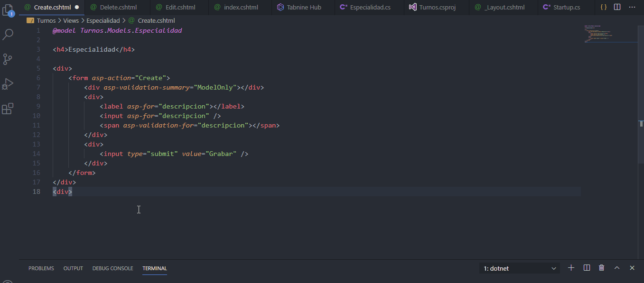This screenshot has width=644, height=283.
Task: Switch to the _Layout.cshtml tab
Action: click(504, 7)
